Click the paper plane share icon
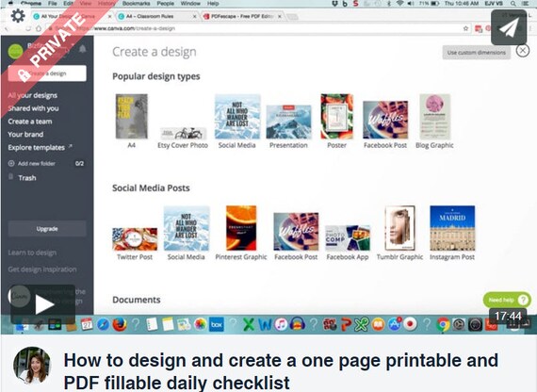Screen dimensions: 537x392 tap(509, 27)
